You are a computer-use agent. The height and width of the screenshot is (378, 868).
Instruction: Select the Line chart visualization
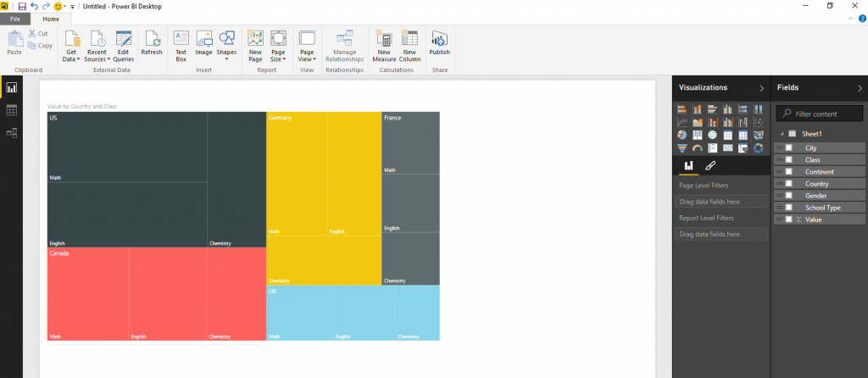tap(682, 122)
